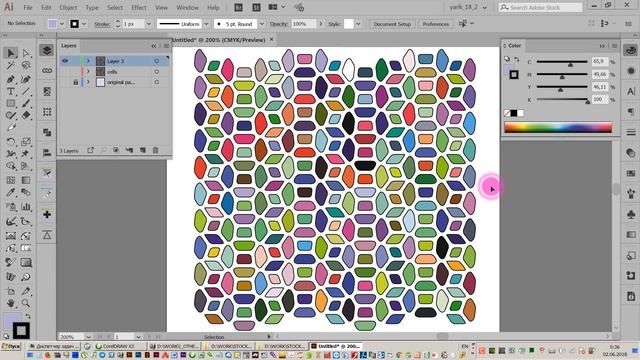Select the Type tool
Viewport: 640px width, 360px height.
click(11, 91)
